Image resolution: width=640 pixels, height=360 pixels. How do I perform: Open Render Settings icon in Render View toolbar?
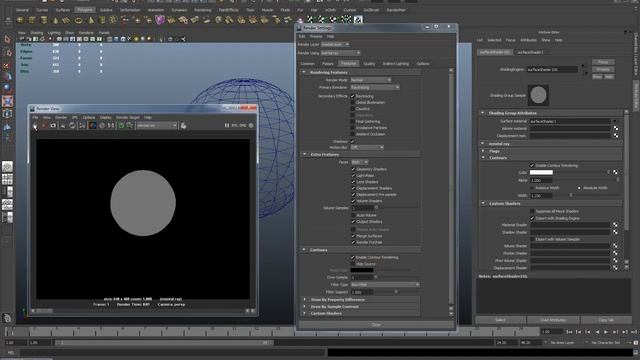click(x=82, y=126)
